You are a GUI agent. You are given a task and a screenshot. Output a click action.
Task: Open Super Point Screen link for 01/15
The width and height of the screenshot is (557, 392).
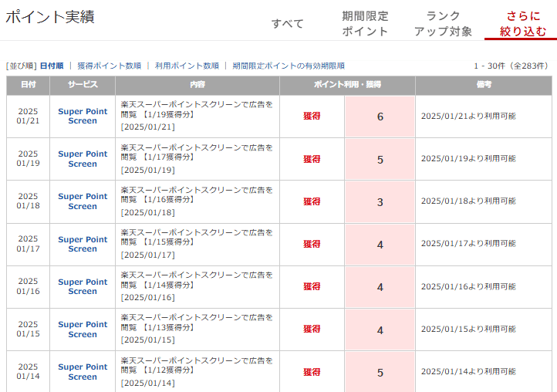click(83, 329)
